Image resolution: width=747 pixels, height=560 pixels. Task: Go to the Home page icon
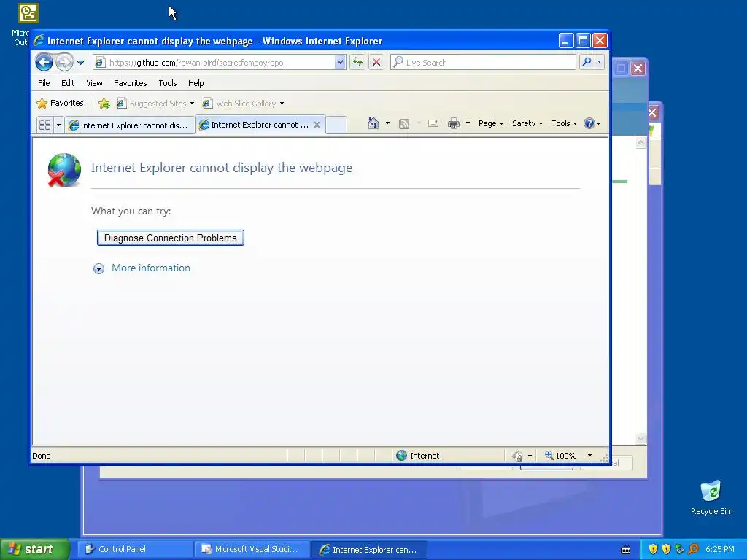(x=373, y=123)
